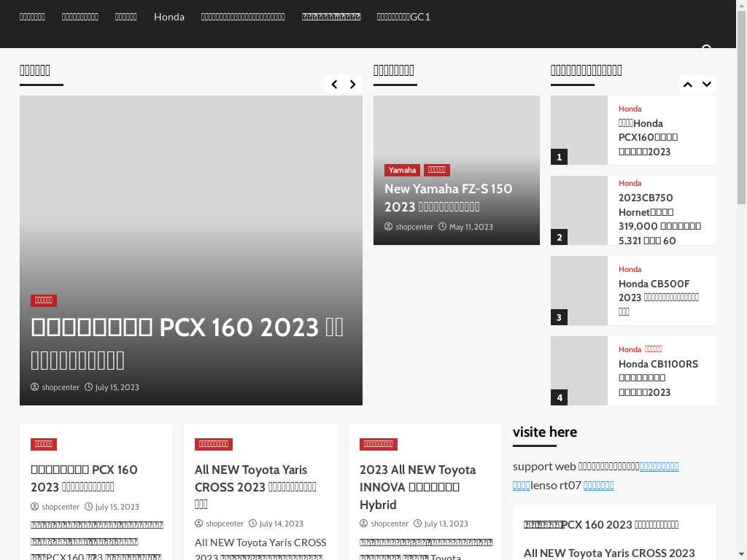Open the New Yamaha FZ-S 150 2023 article
This screenshot has width=747, height=560.
tap(449, 198)
